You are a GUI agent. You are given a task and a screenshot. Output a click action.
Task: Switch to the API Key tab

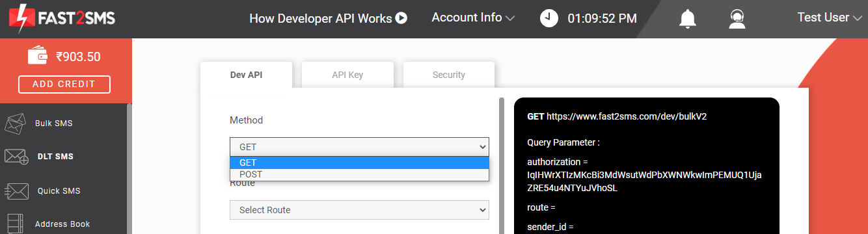click(x=347, y=75)
